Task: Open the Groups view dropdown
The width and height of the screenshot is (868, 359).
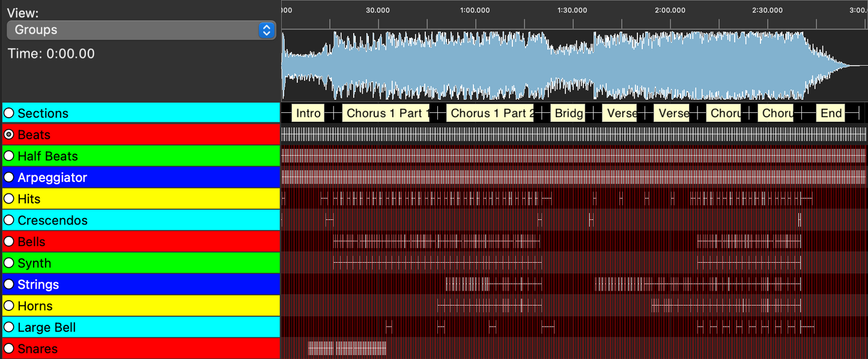Action: (141, 30)
